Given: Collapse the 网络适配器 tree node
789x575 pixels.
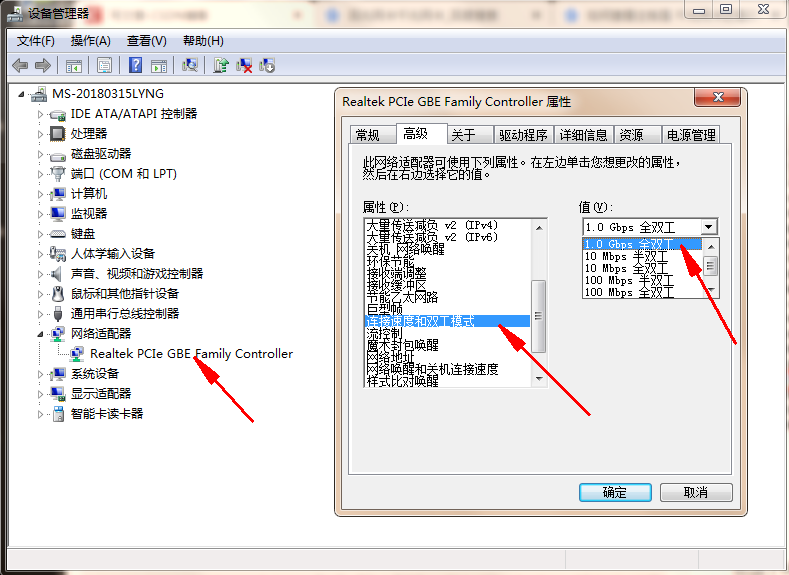Looking at the screenshot, I should (x=40, y=334).
